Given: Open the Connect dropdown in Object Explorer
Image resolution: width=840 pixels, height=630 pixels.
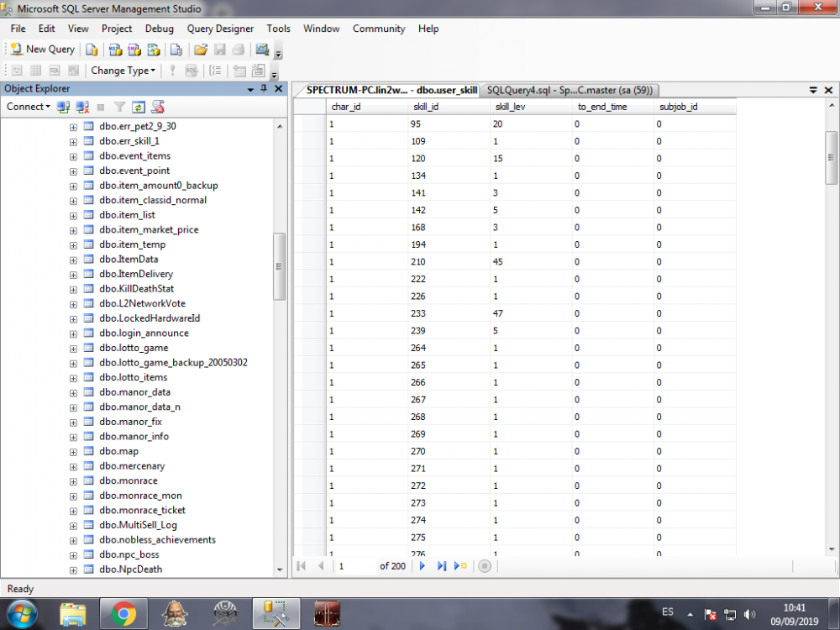Looking at the screenshot, I should coord(28,107).
